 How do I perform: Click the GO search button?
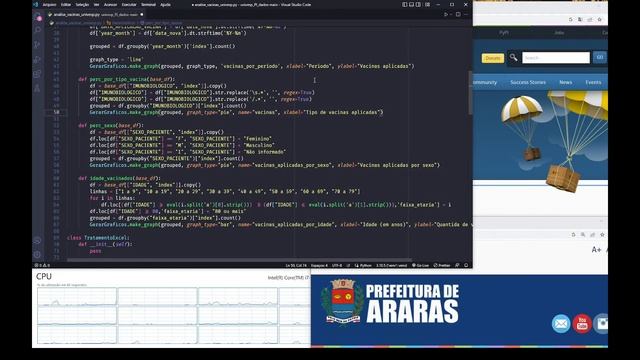[600, 58]
